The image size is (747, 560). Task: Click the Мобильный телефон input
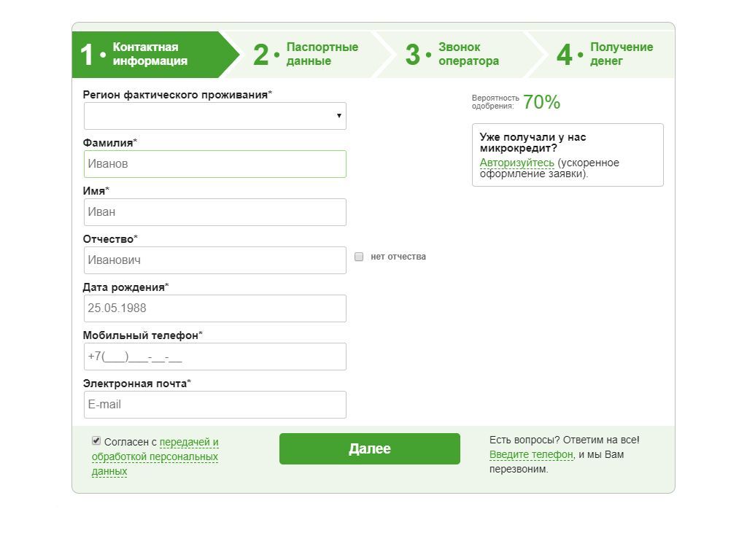click(215, 357)
